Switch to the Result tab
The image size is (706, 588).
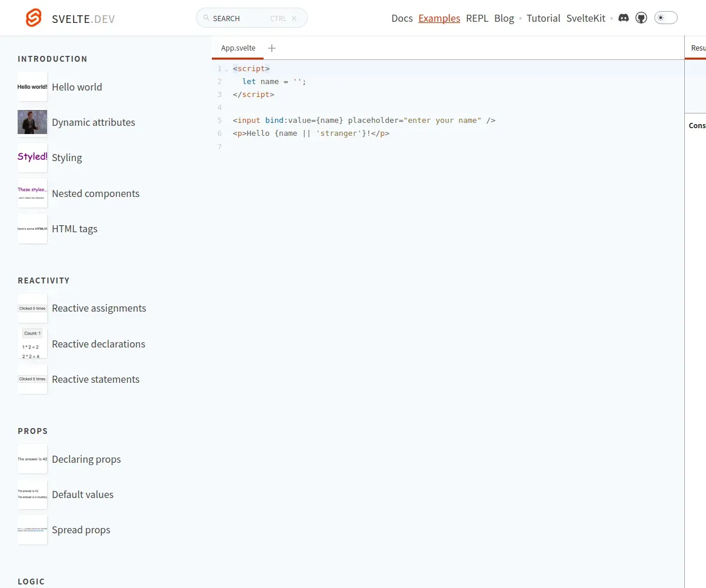tap(698, 48)
